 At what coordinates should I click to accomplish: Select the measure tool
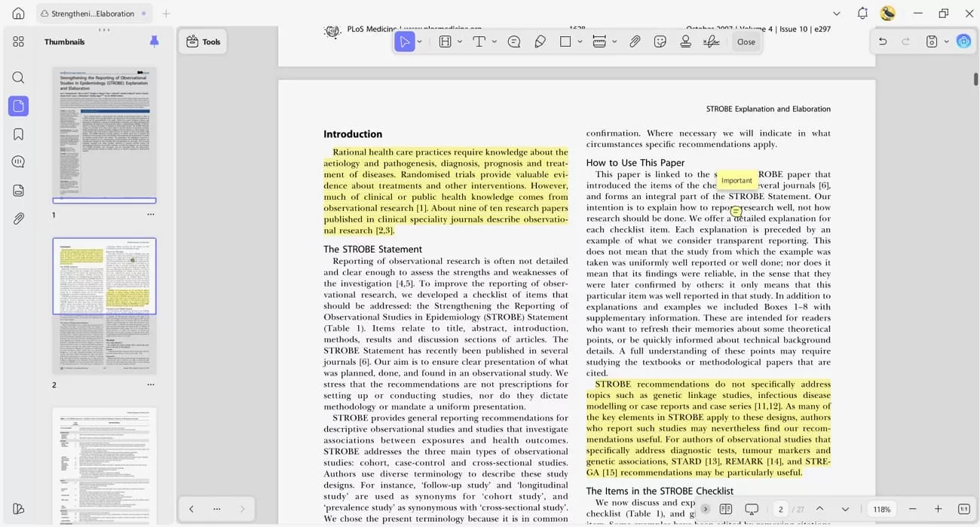coord(599,41)
